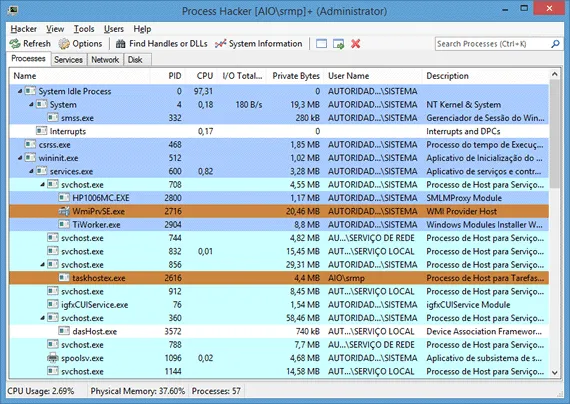
Task: Click the smss.exe process icon
Action: (53, 118)
